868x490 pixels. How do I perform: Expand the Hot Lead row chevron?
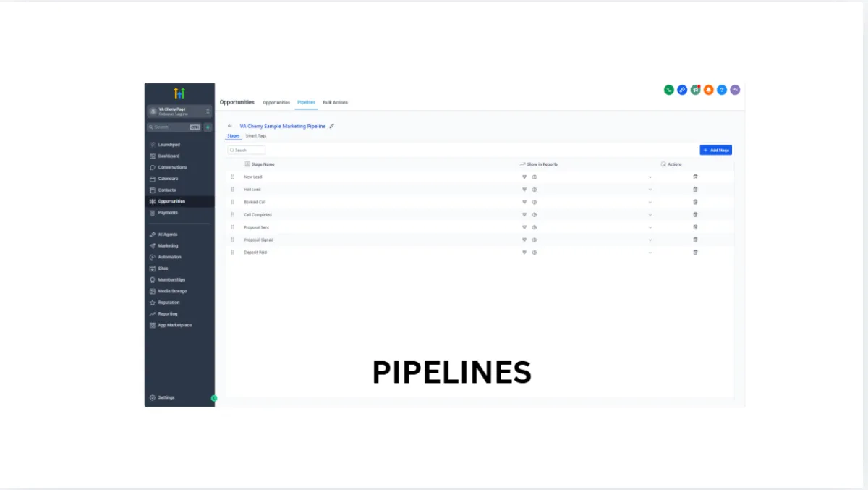click(x=650, y=190)
